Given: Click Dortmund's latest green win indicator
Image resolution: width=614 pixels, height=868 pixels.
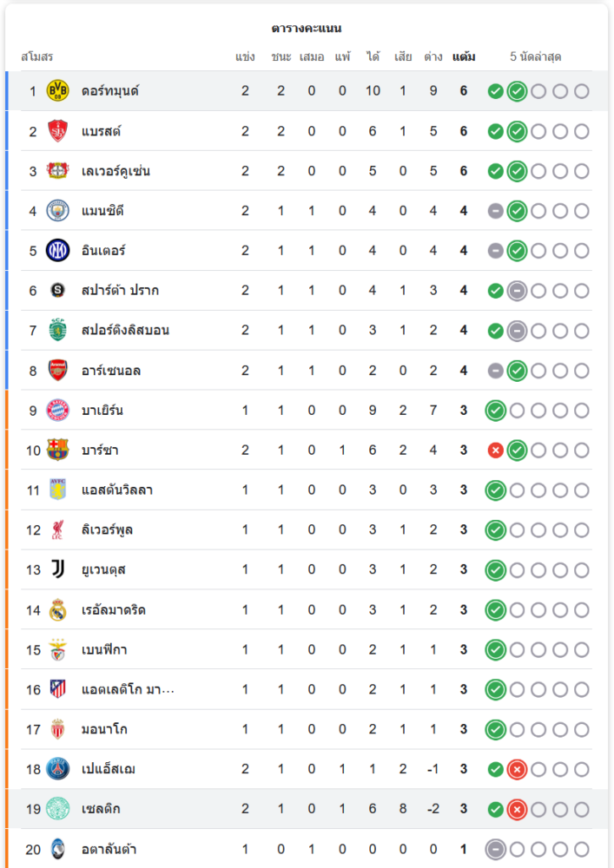Looking at the screenshot, I should [x=517, y=91].
